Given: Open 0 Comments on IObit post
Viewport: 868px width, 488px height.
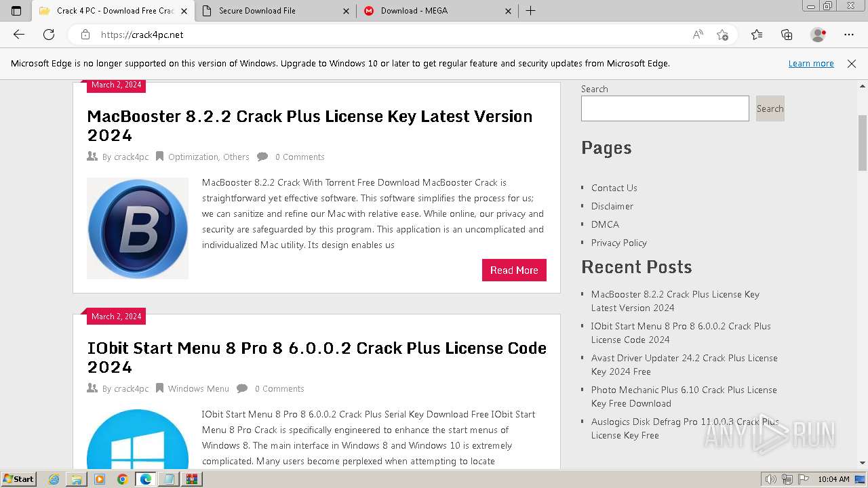Looking at the screenshot, I should point(279,388).
